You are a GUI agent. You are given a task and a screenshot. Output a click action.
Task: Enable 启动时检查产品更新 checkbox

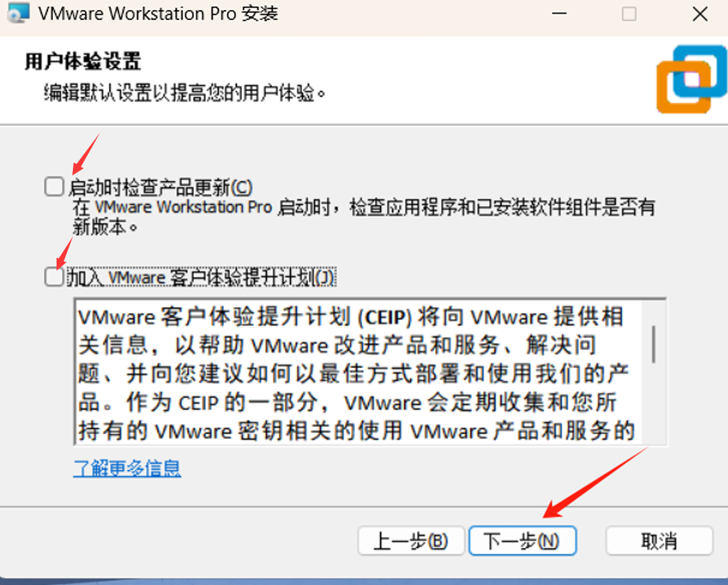[54, 187]
